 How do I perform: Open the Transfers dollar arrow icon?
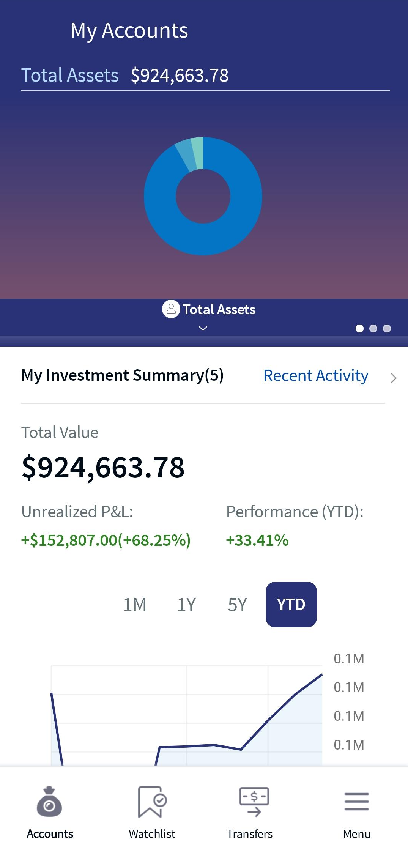tap(254, 802)
